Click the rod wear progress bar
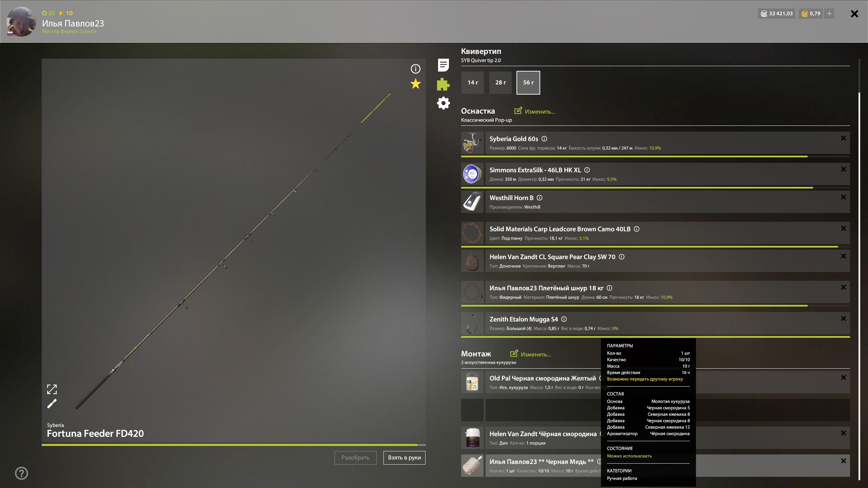This screenshot has height=488, width=868. coord(234,445)
